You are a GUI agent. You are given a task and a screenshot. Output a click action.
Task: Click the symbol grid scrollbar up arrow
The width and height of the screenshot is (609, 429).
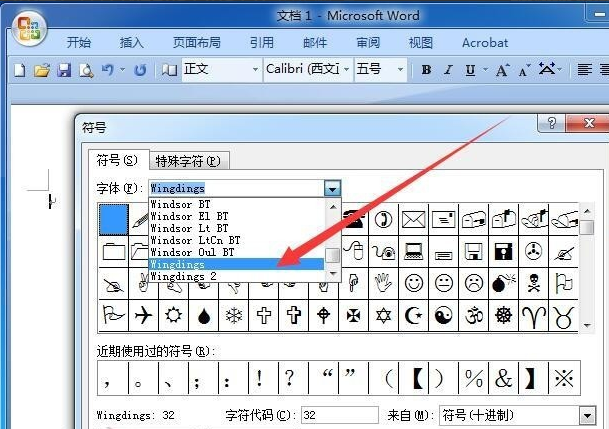[x=587, y=211]
